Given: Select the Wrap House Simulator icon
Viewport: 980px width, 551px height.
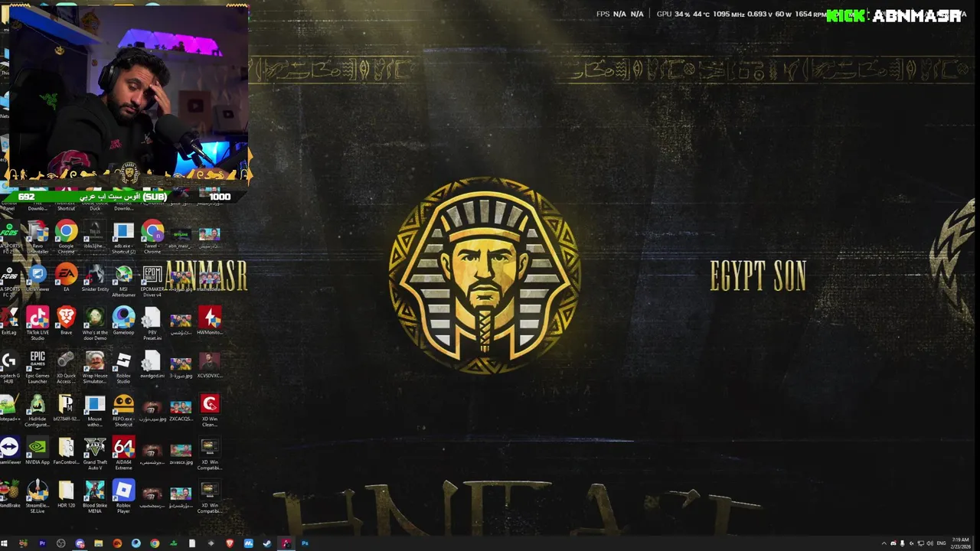Looking at the screenshot, I should click(95, 367).
